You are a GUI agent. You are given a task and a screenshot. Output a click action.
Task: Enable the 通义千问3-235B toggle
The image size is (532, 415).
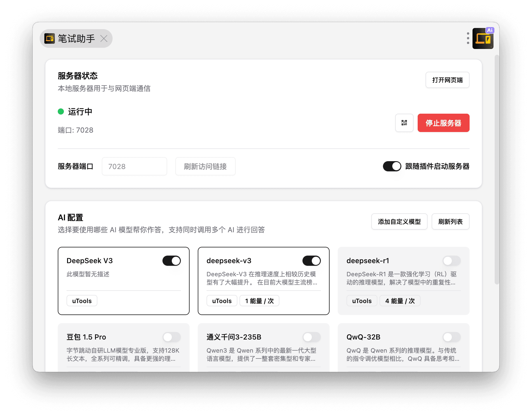(x=311, y=337)
